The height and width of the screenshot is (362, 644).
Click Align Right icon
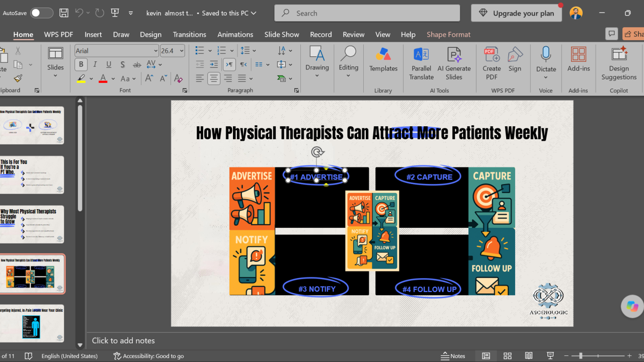228,78
